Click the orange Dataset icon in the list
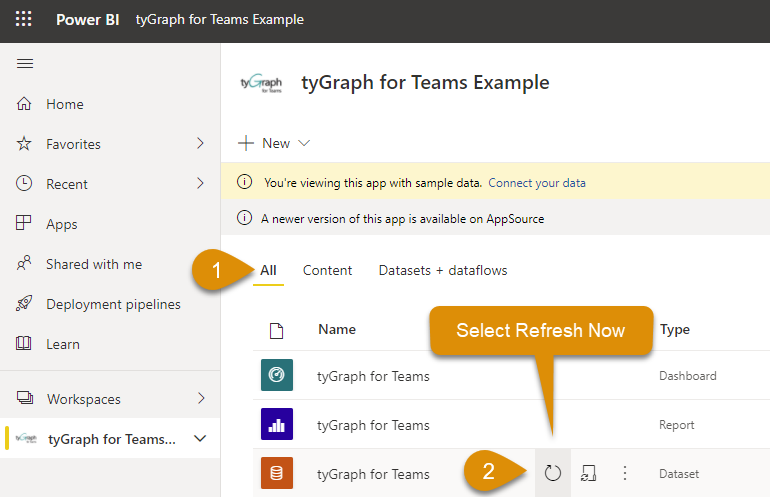The width and height of the screenshot is (770, 497). [277, 473]
